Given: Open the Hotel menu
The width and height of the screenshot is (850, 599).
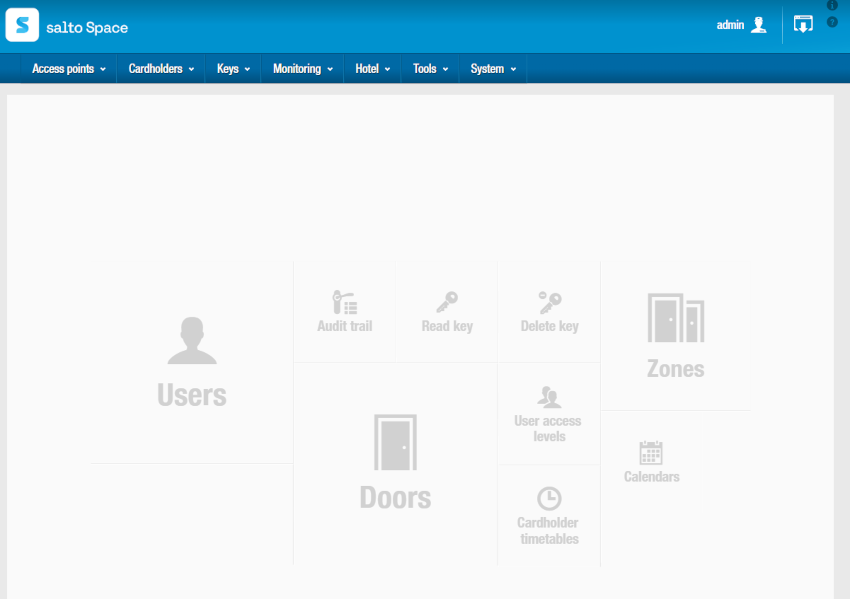Looking at the screenshot, I should [x=372, y=69].
